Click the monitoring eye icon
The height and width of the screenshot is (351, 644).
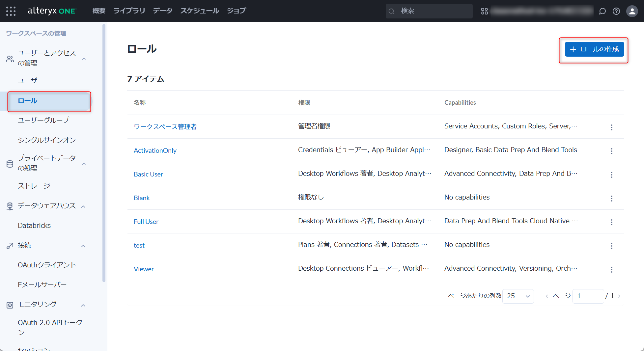pos(10,305)
